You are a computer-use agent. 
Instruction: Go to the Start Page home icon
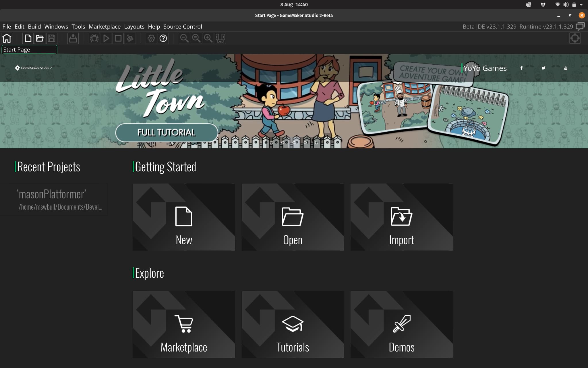(7, 38)
